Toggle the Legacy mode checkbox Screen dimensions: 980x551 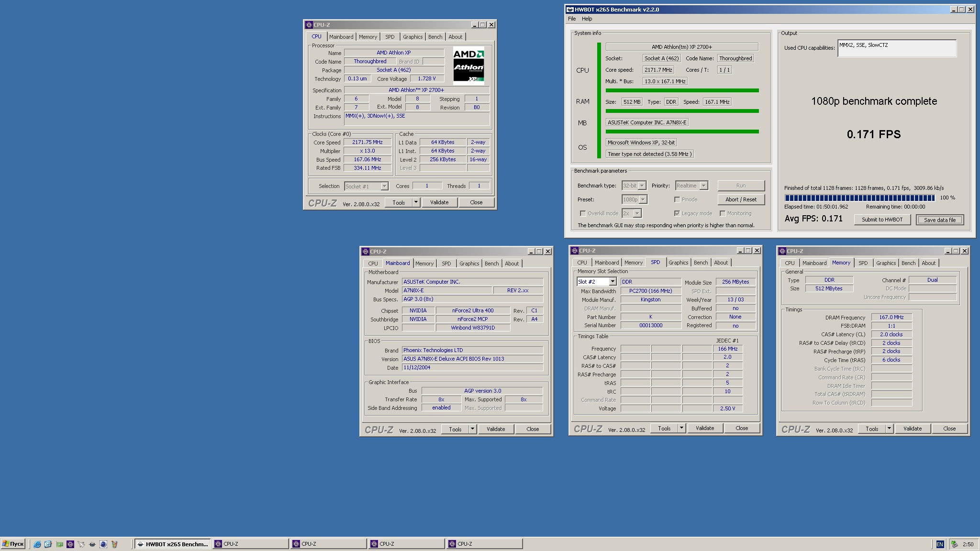[x=677, y=213]
